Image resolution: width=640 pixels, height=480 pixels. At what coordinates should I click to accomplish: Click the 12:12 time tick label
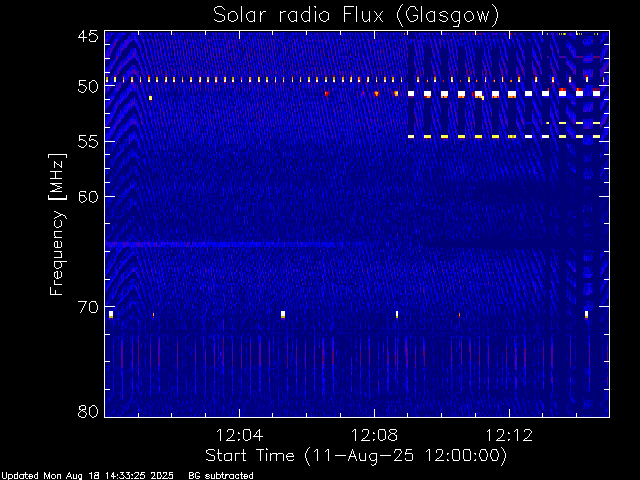pos(509,435)
